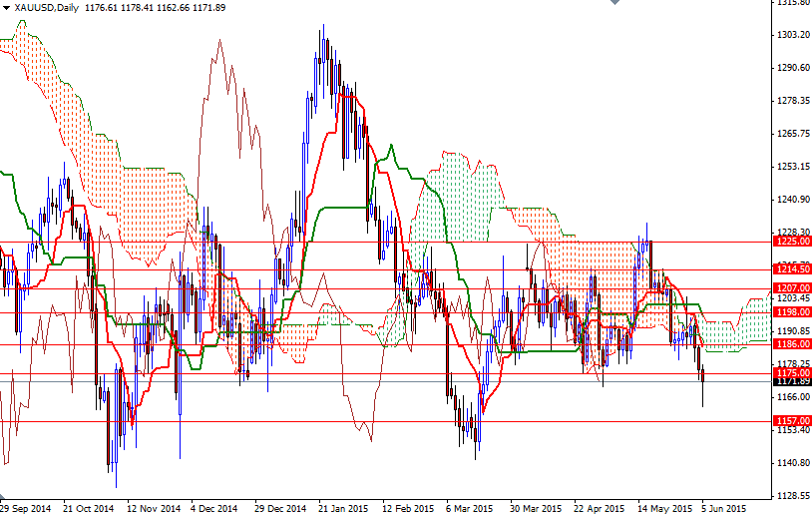Screen dimensions: 812x515
Task: Click the 1198.00 horizontal level label
Action: click(790, 312)
